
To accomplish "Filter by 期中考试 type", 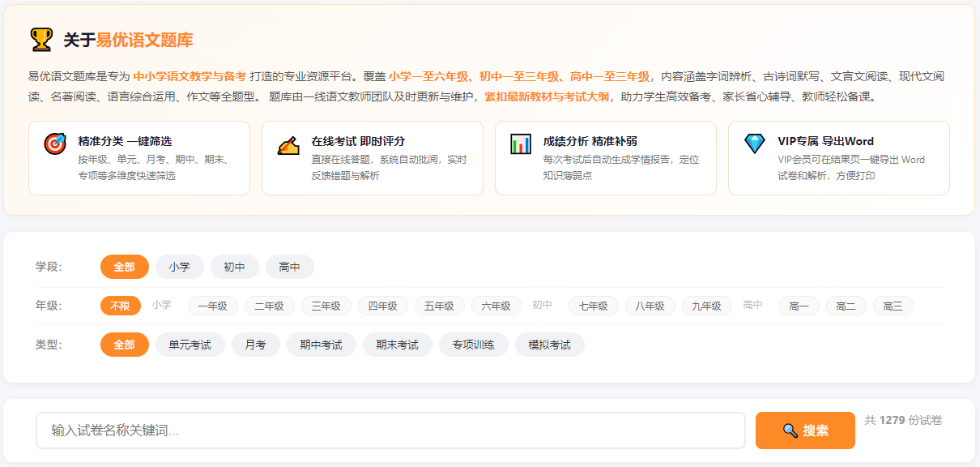I will click(322, 345).
